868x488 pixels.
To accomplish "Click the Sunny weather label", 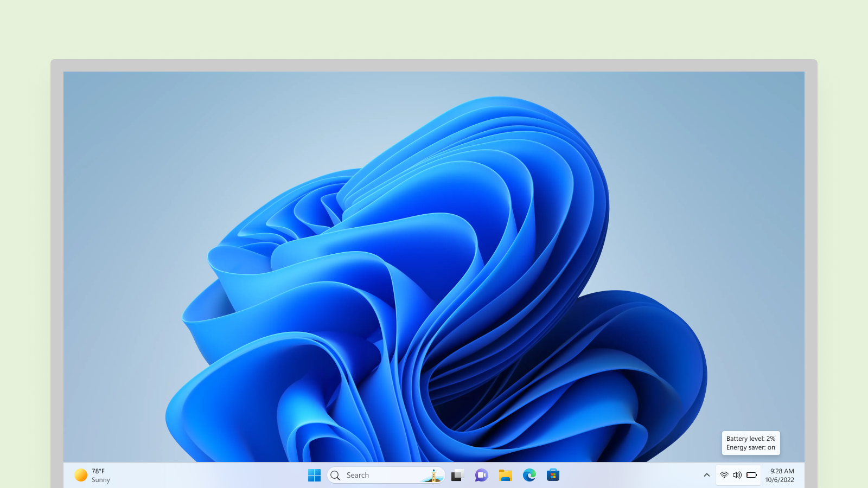I will click(x=101, y=480).
